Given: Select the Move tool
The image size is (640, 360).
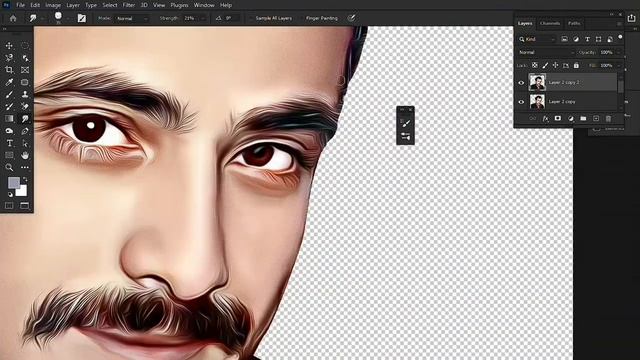Looking at the screenshot, I should pos(9,45).
